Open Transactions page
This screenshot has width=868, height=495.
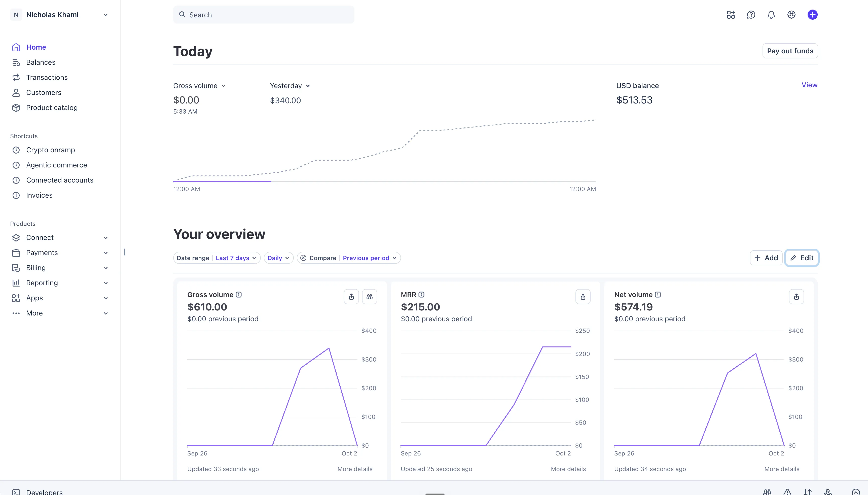(x=47, y=78)
